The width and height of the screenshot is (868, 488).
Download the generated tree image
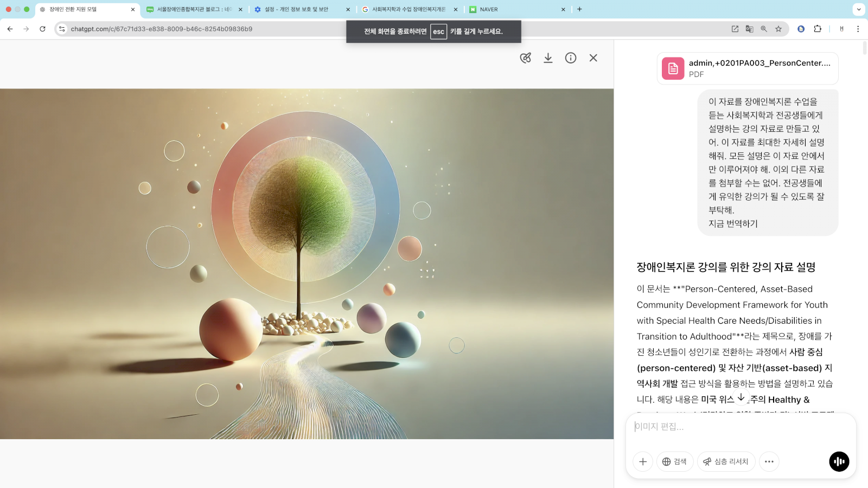click(x=548, y=58)
